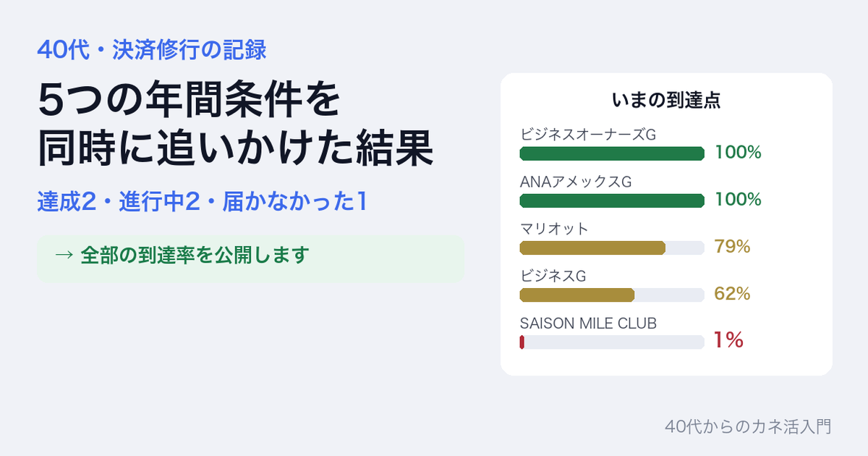Click the ビジネスG progress bar
This screenshot has height=456, width=868.
point(612,295)
